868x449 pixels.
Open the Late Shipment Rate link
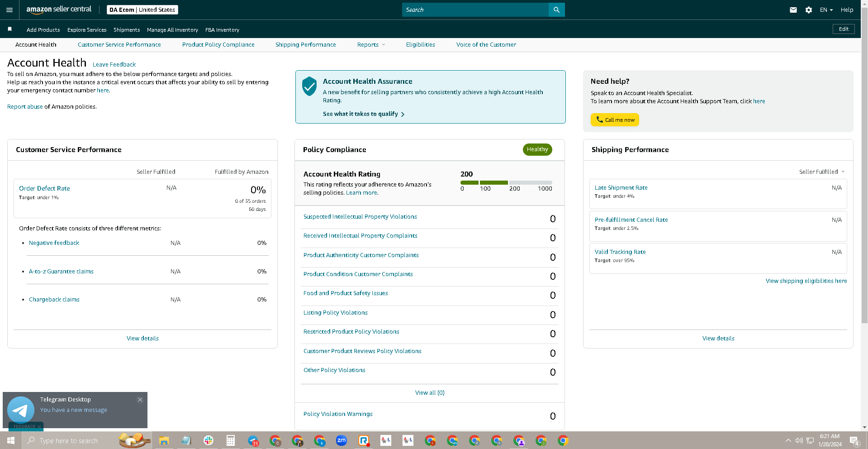pos(621,187)
